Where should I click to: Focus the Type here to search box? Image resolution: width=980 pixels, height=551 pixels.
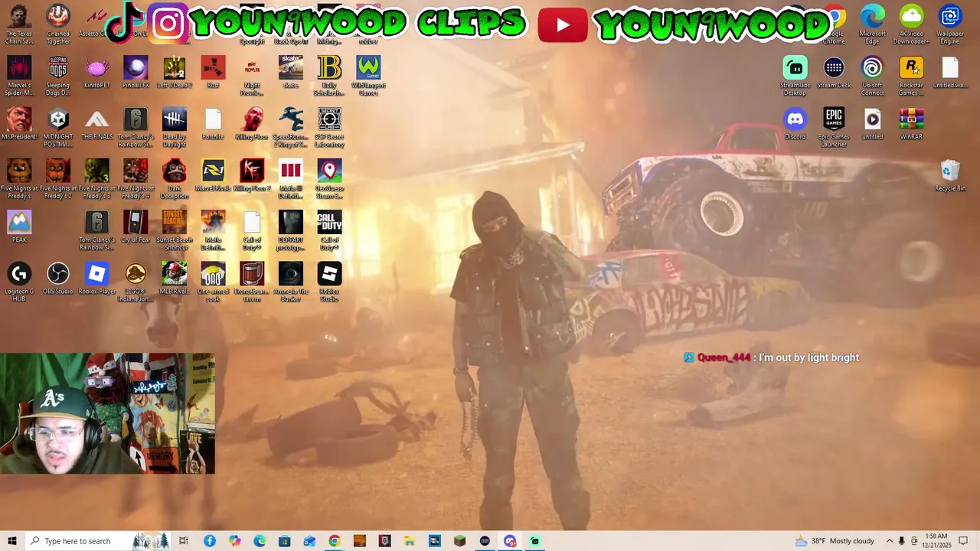pyautogui.click(x=97, y=541)
